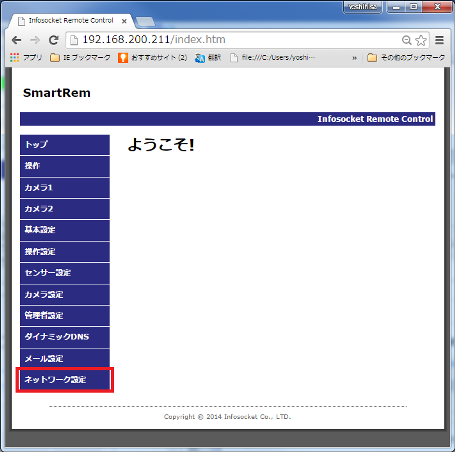
Task: Open the IE ブックマーク folder
Action: tap(80, 58)
